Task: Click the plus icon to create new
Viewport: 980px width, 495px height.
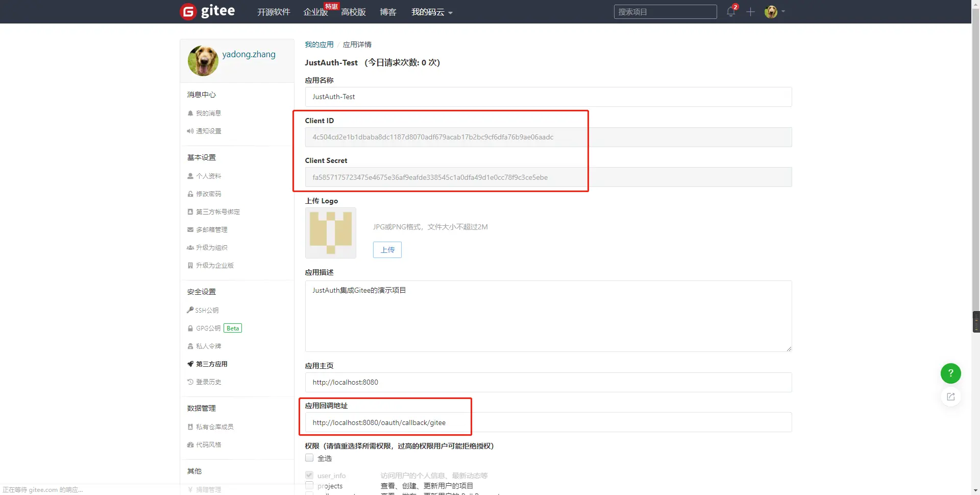Action: pyautogui.click(x=750, y=12)
